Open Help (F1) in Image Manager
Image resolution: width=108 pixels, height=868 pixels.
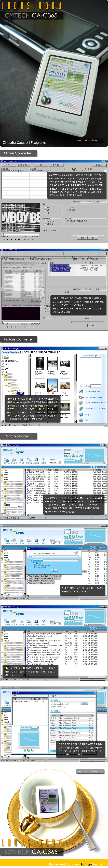point(81,414)
